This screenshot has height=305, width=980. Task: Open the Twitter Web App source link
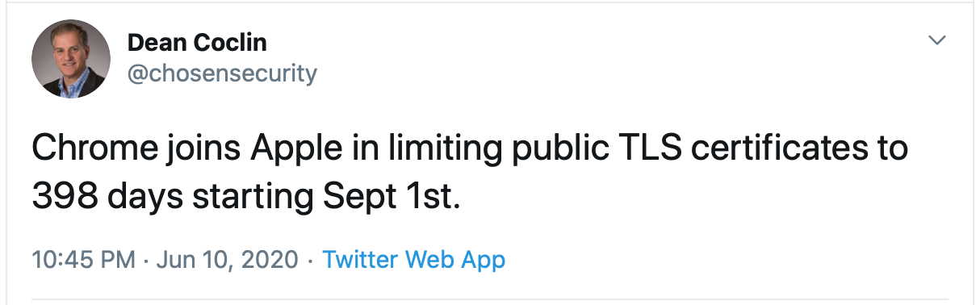coord(413,260)
